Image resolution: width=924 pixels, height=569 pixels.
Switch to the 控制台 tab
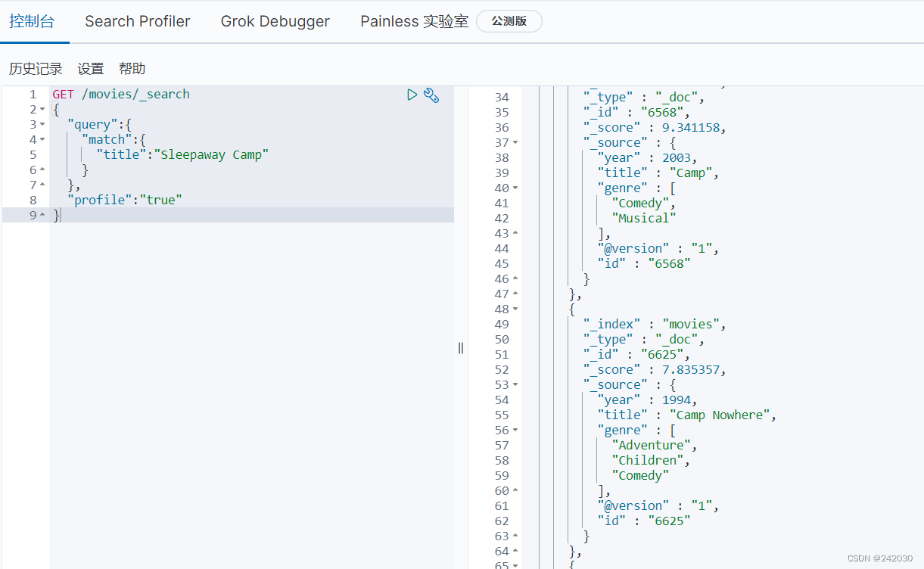click(x=32, y=21)
